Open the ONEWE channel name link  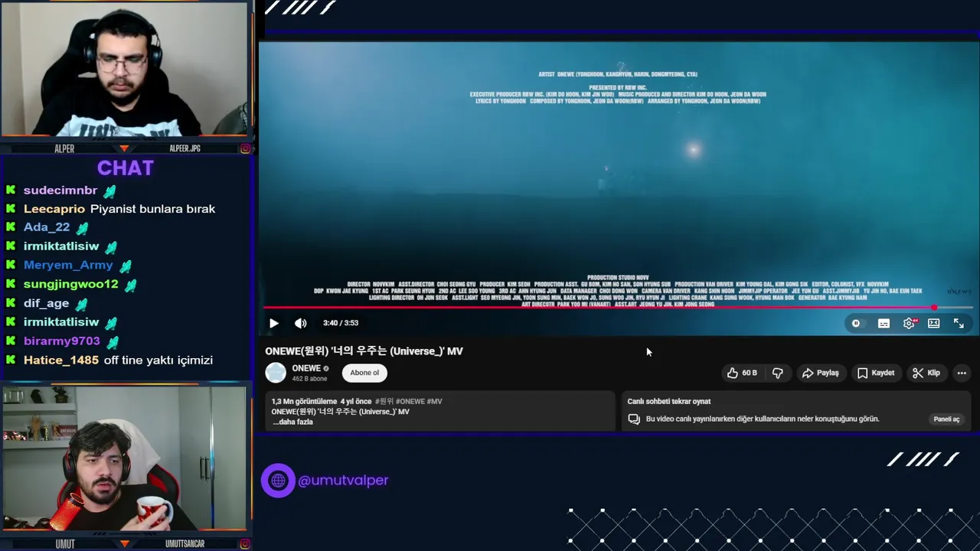pos(306,368)
